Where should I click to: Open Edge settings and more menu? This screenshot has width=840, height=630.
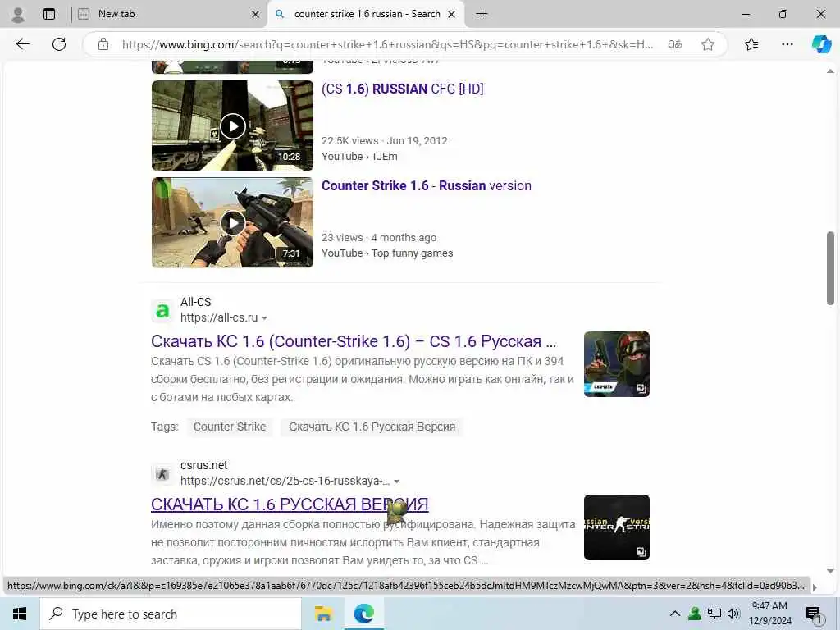click(787, 44)
